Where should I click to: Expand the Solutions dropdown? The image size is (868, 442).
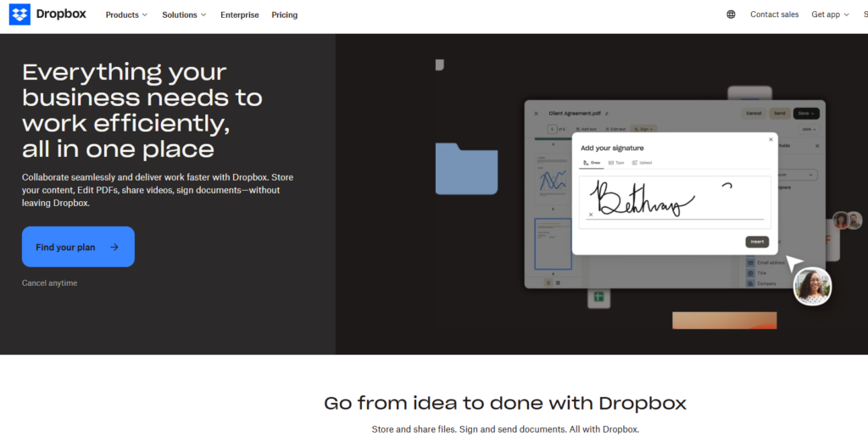click(184, 14)
